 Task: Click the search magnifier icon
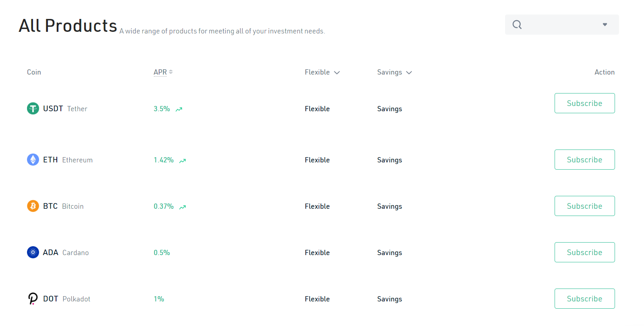click(x=517, y=25)
